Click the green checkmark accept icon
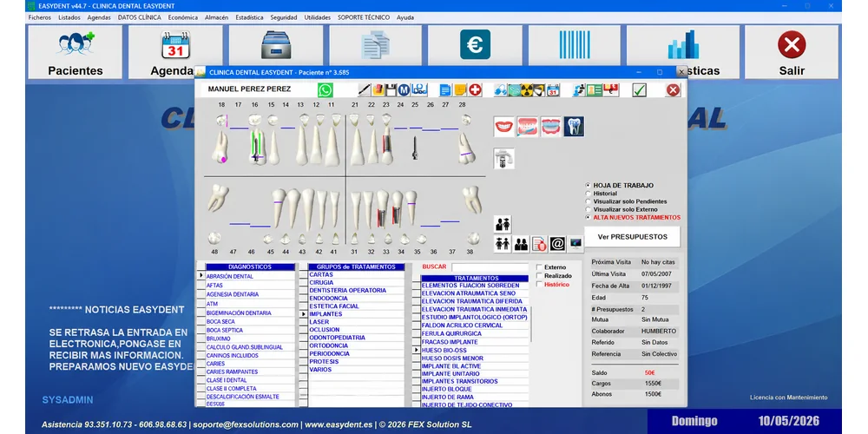 tap(640, 89)
